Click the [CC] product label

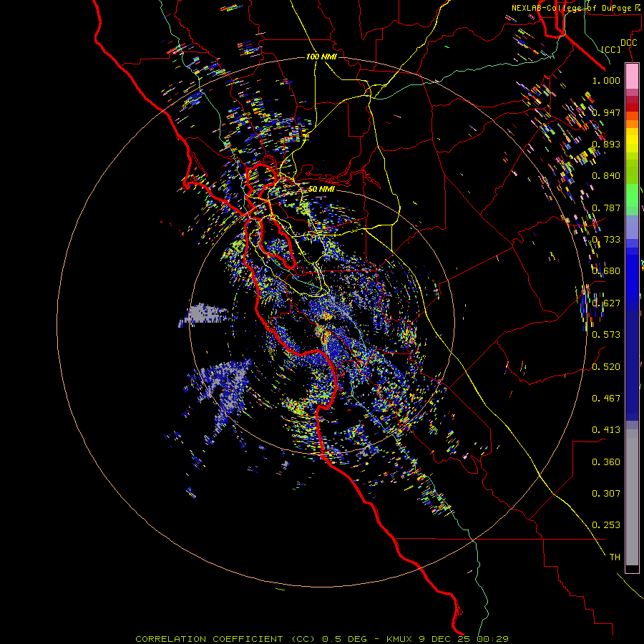[611, 49]
